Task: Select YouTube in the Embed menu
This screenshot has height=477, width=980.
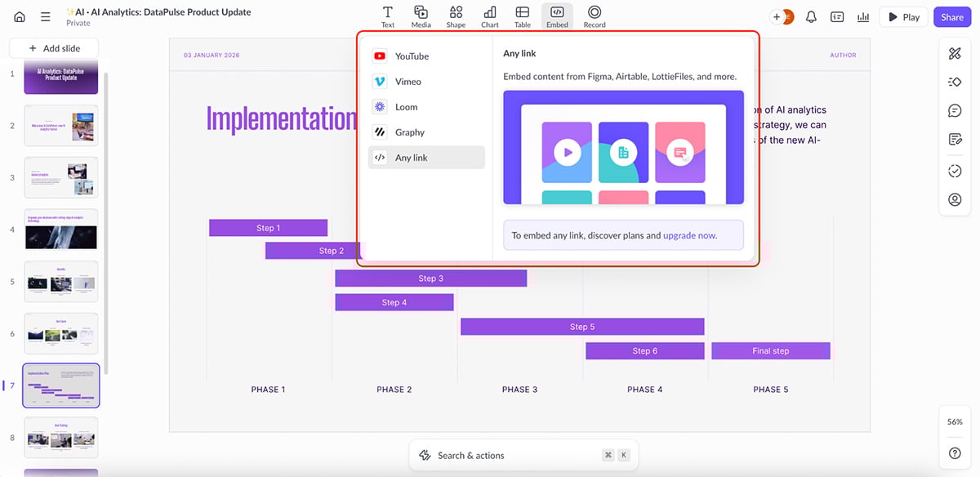Action: click(x=412, y=56)
